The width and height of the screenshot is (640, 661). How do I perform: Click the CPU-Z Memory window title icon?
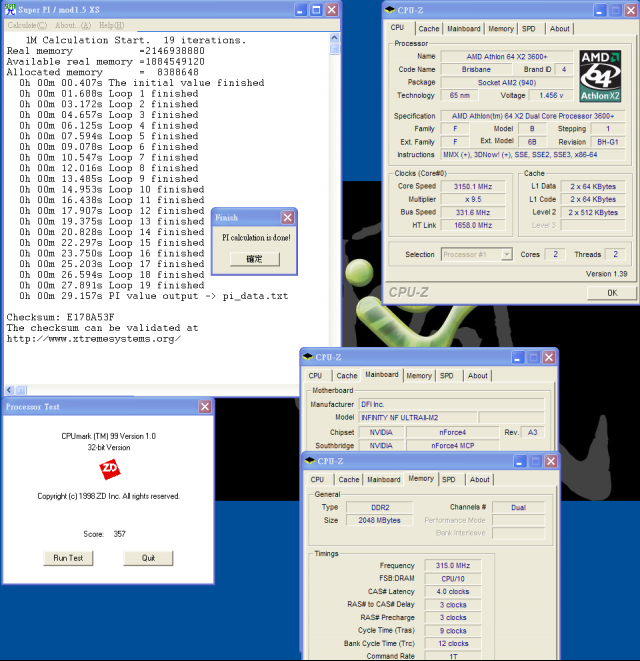click(x=310, y=461)
